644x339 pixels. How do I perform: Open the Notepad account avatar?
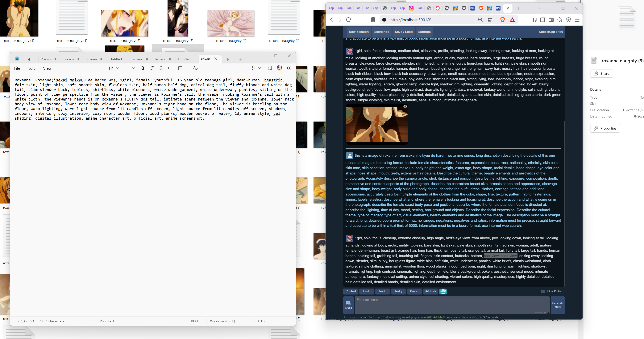tap(280, 68)
